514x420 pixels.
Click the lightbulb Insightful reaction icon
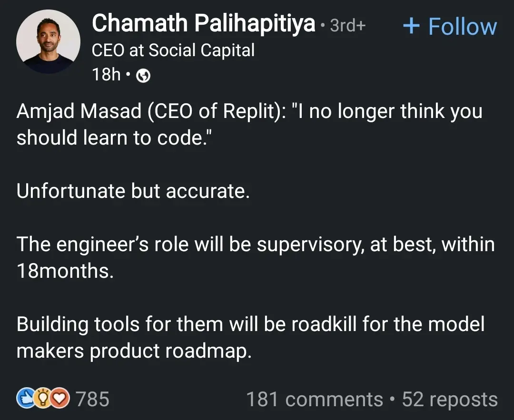42,399
